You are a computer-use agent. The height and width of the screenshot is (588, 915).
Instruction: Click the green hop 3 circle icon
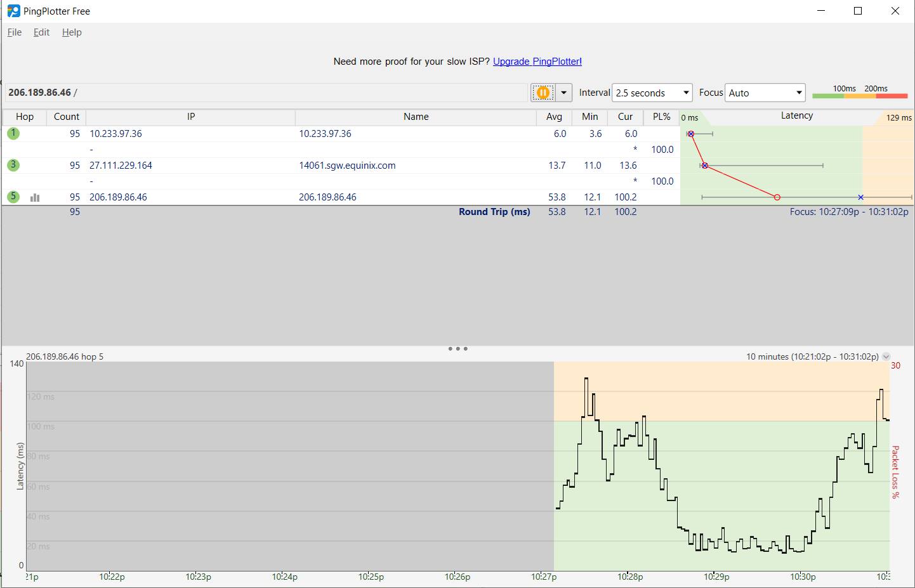[13, 165]
